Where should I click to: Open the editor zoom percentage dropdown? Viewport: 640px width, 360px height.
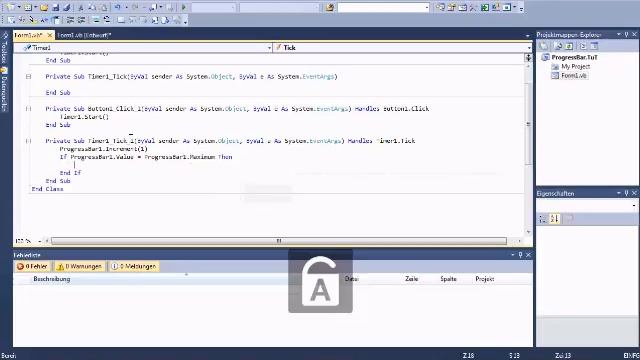coord(40,241)
